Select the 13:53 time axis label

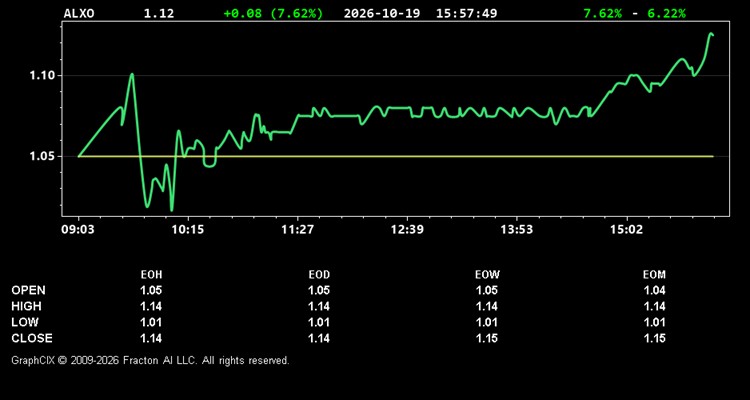[x=517, y=230]
